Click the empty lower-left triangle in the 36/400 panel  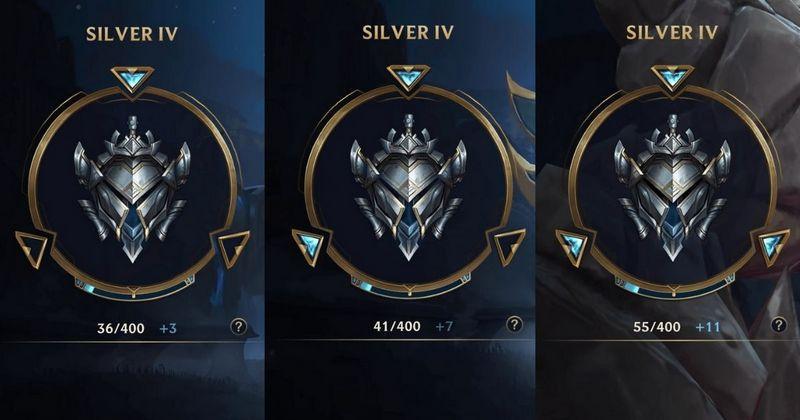pyautogui.click(x=33, y=249)
